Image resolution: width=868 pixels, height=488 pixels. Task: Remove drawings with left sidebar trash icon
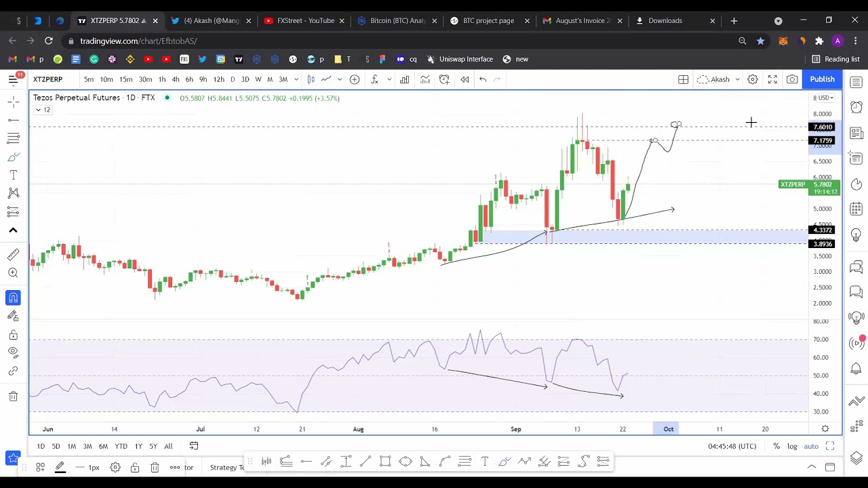point(13,396)
